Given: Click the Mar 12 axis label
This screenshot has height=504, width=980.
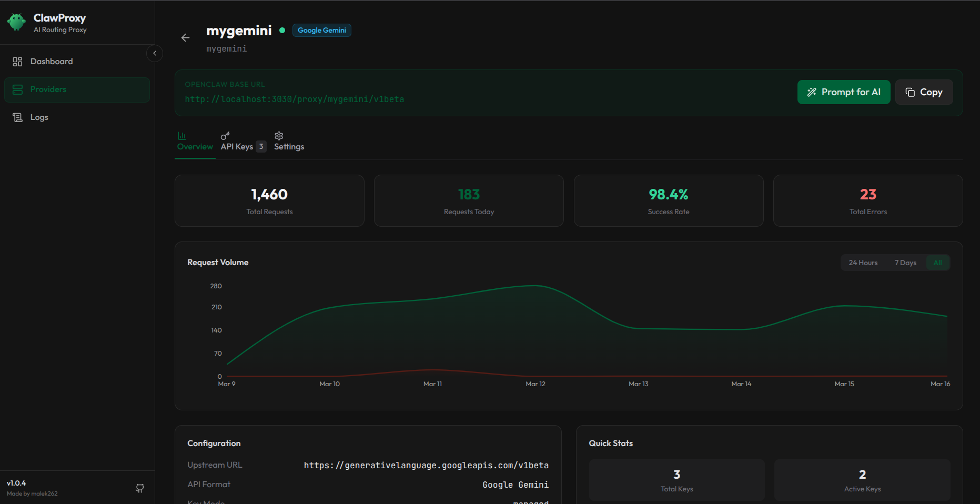Looking at the screenshot, I should tap(536, 384).
